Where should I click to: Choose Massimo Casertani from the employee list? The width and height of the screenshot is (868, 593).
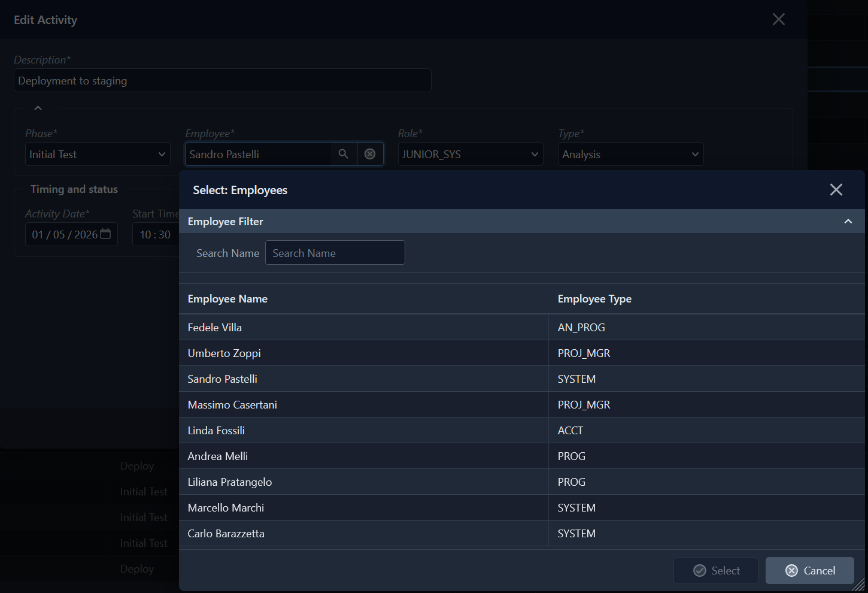coord(232,405)
